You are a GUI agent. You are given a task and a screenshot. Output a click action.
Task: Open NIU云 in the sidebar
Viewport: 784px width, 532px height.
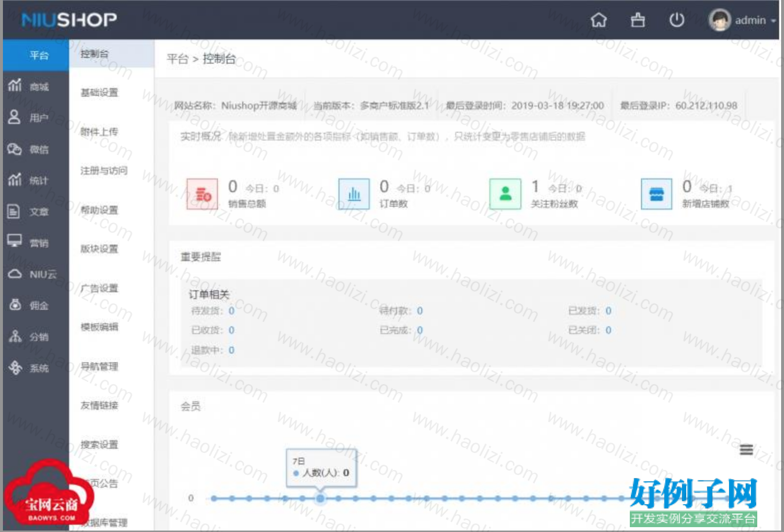36,274
